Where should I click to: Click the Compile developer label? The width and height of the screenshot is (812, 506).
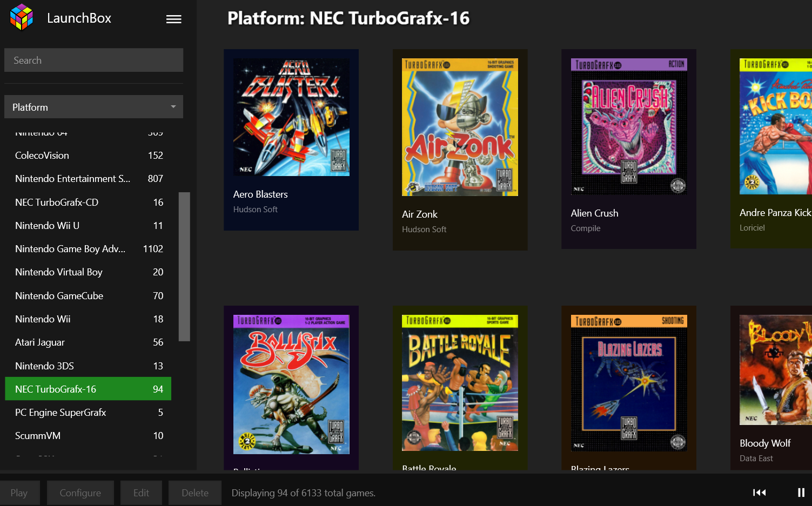click(x=586, y=228)
